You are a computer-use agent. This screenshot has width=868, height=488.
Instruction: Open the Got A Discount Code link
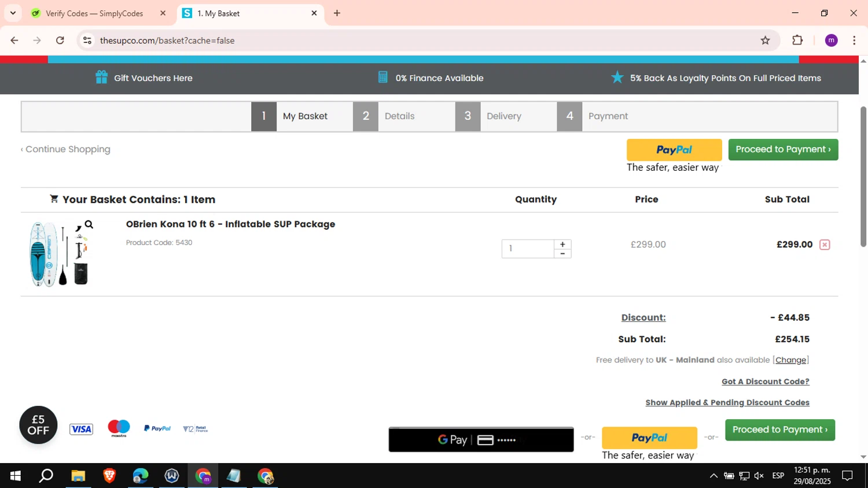766,381
